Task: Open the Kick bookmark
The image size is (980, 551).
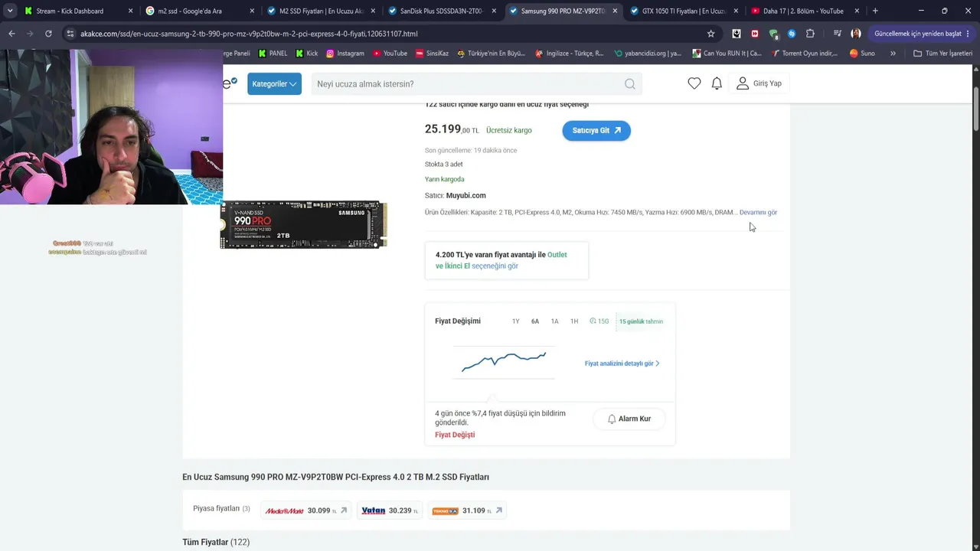Action: coord(307,54)
